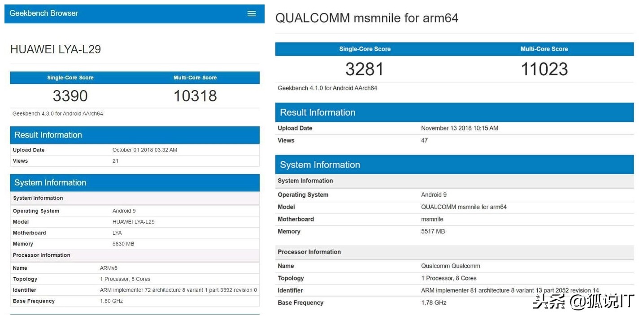Click the Huawei 'Topology' label

pos(25,279)
